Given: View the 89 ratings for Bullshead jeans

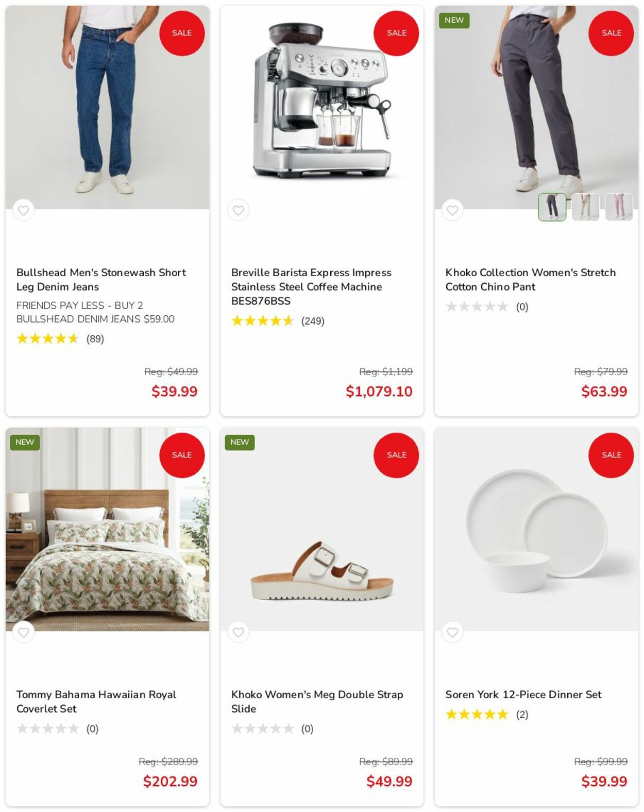Looking at the screenshot, I should 95,339.
